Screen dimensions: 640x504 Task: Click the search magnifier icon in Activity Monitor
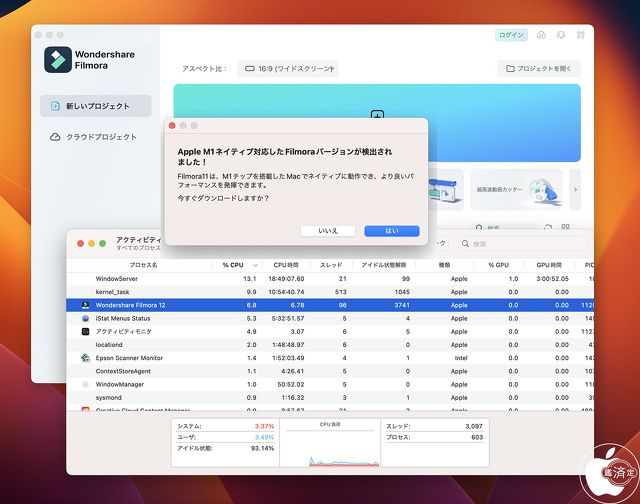[x=465, y=244]
